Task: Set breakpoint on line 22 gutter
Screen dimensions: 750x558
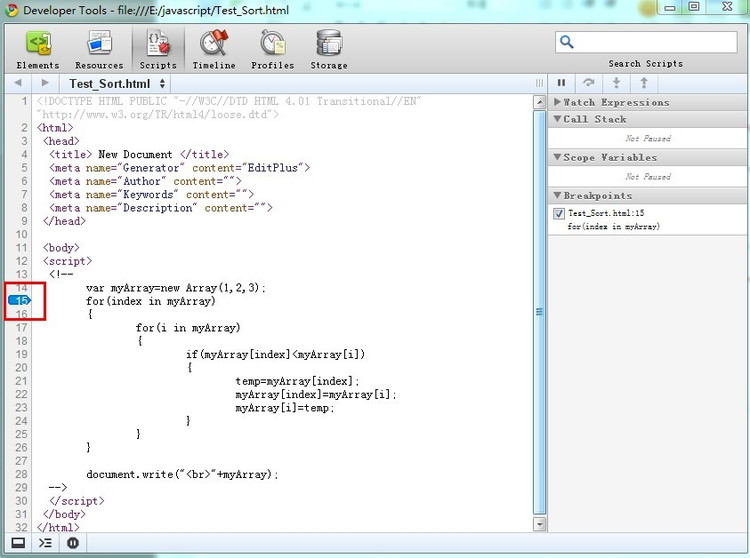Action: (x=21, y=394)
